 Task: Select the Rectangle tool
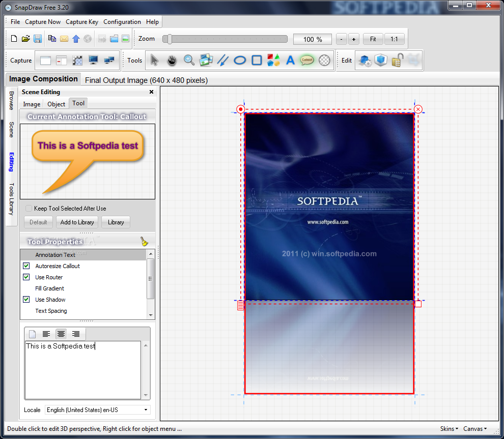pos(257,60)
